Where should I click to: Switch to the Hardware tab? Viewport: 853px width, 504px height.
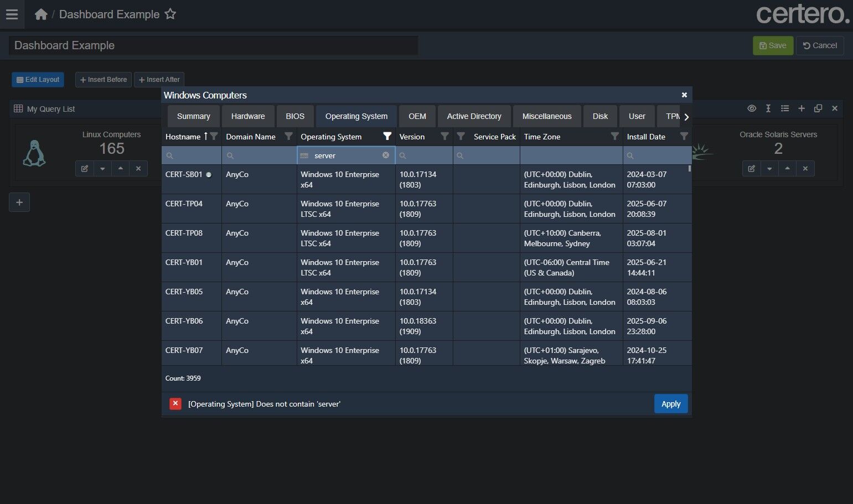coord(248,116)
